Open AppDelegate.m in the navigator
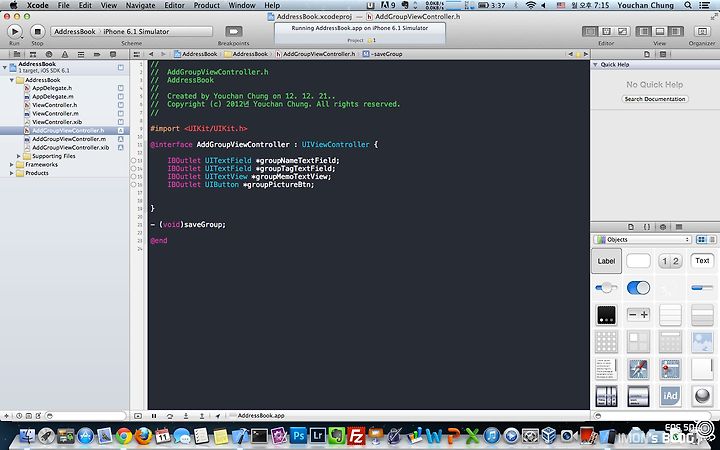Image resolution: width=720 pixels, height=450 pixels. [53, 96]
